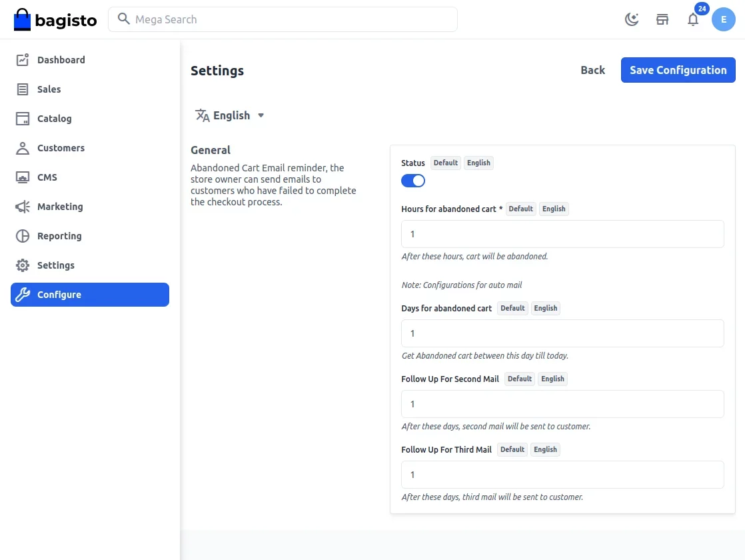Image resolution: width=745 pixels, height=560 pixels.
Task: Click the CMS monitor icon in sidebar
Action: [x=23, y=177]
